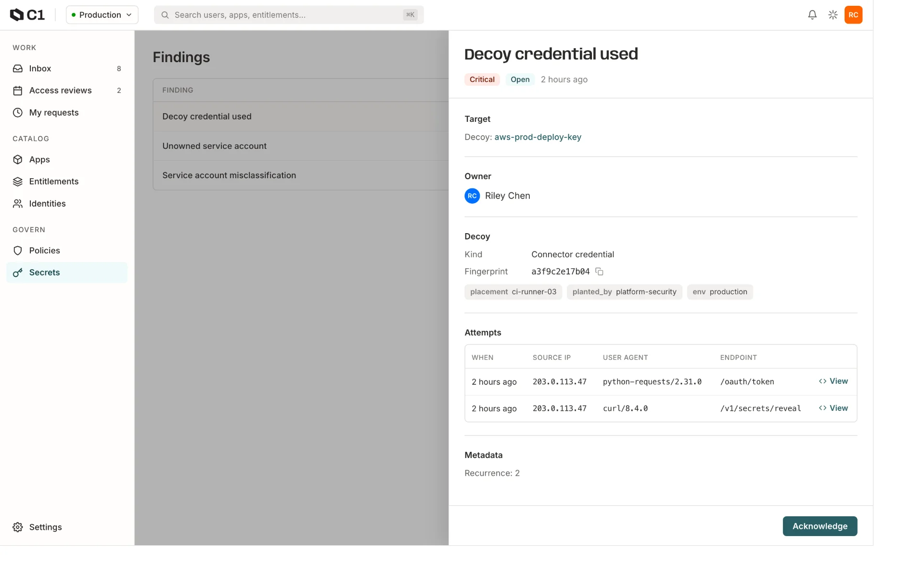This screenshot has height=577, width=924.
Task: Click the Acknowledge button
Action: [820, 526]
